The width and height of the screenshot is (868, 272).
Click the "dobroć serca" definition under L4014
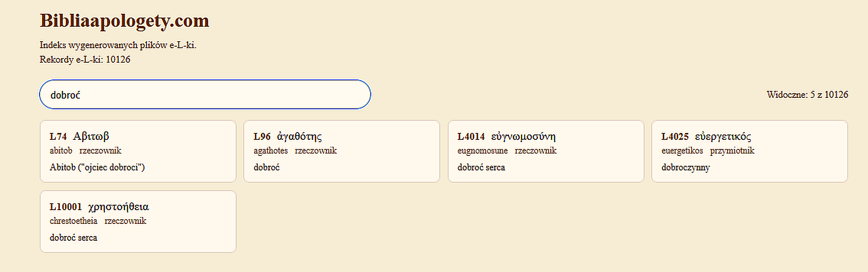coord(481,167)
